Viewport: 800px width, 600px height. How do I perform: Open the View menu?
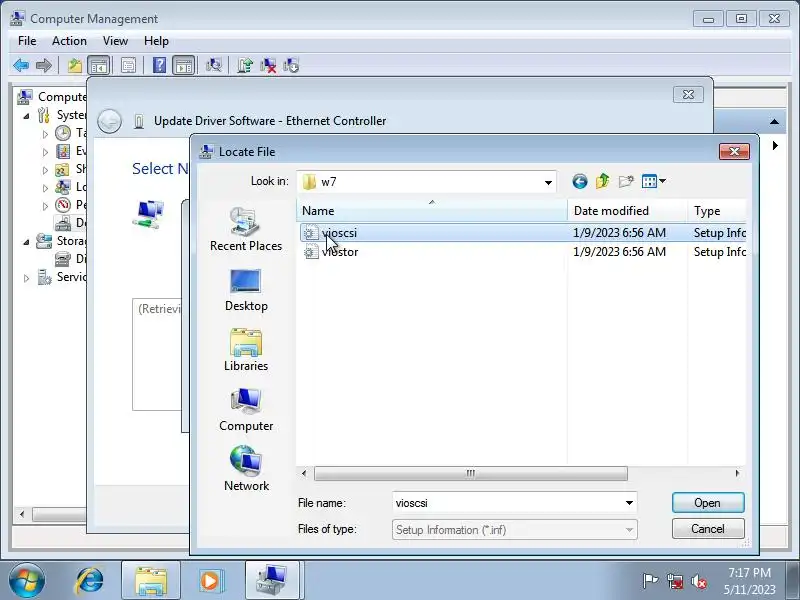115,41
